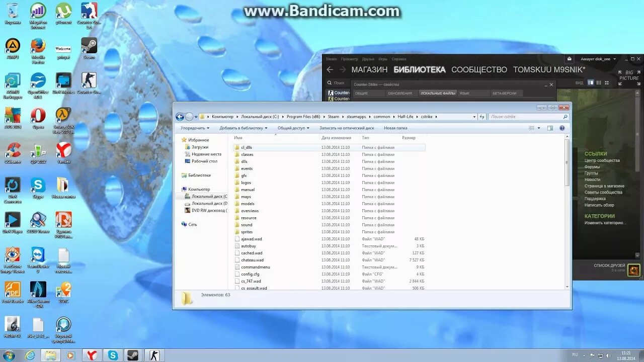
Task: Open Explorer help question mark icon
Action: [x=562, y=128]
